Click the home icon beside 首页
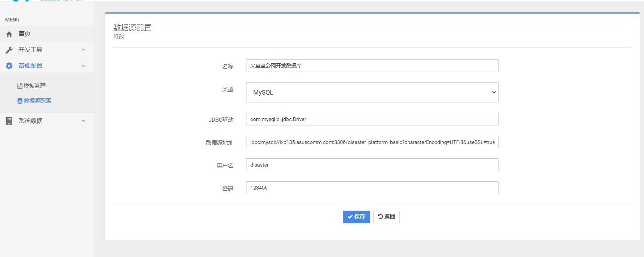The image size is (644, 257). tap(9, 34)
